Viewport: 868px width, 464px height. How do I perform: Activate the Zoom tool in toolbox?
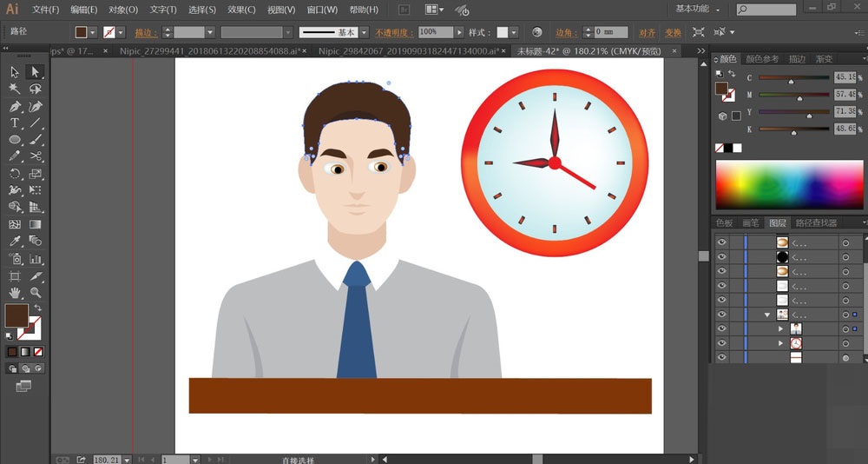click(36, 292)
